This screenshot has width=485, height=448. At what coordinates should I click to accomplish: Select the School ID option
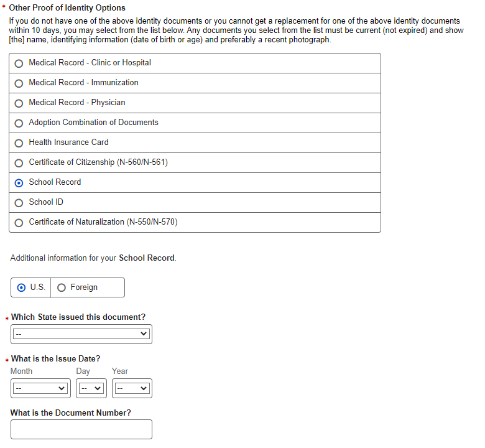coord(19,203)
